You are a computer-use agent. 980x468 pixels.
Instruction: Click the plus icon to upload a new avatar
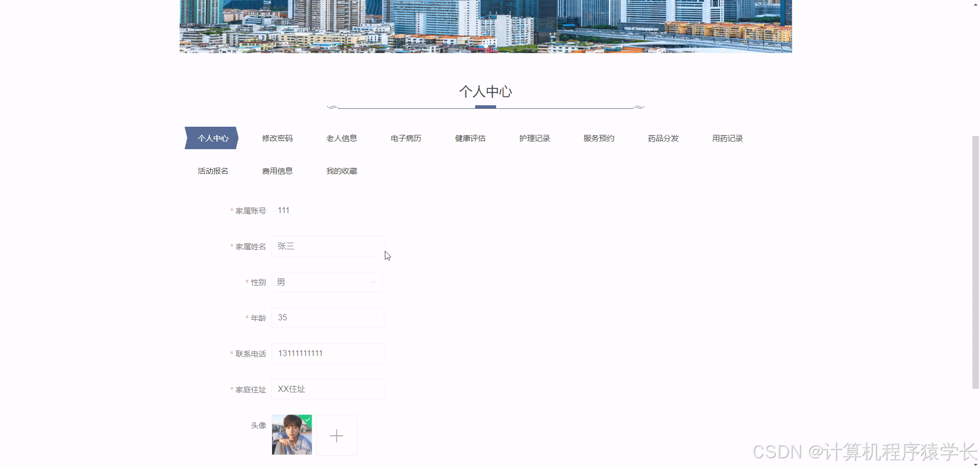pyautogui.click(x=336, y=435)
